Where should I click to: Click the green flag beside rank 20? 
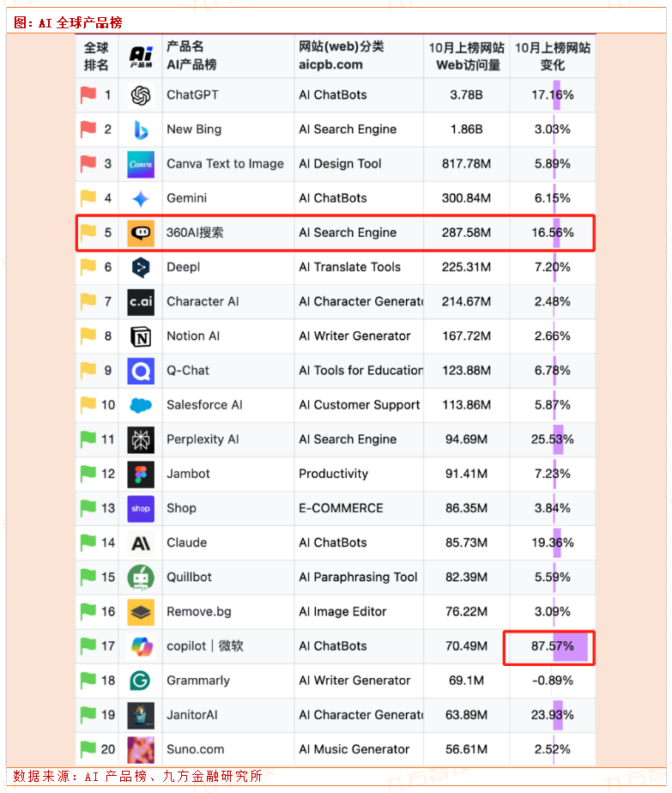(x=88, y=749)
